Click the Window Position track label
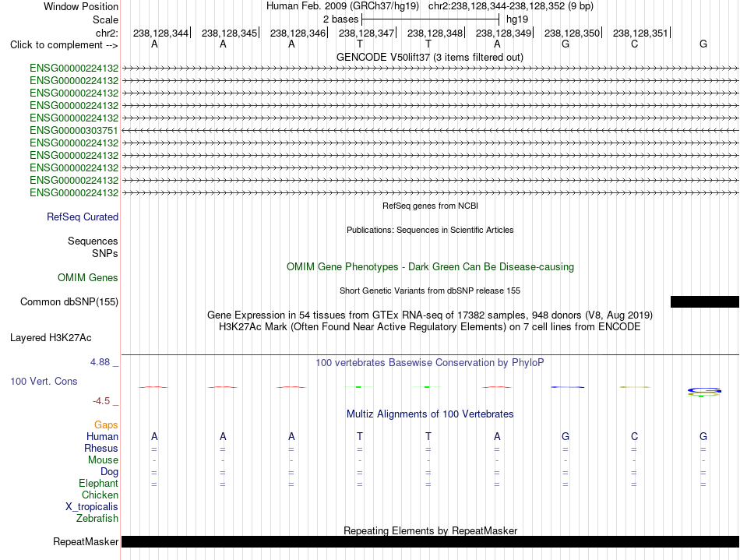740x560 pixels. 81,6
